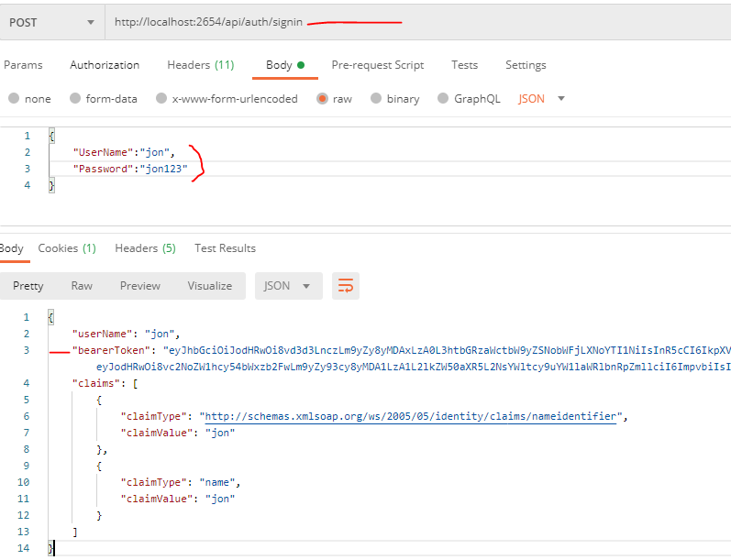Open the Pre-request Script tab
The height and width of the screenshot is (560, 731).
pos(377,65)
